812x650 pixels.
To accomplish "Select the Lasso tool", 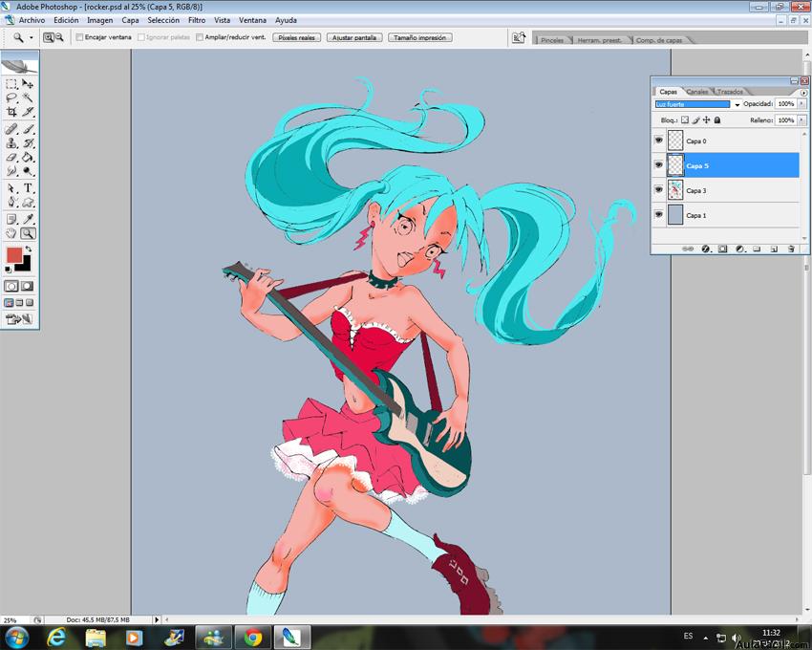I will coord(11,97).
